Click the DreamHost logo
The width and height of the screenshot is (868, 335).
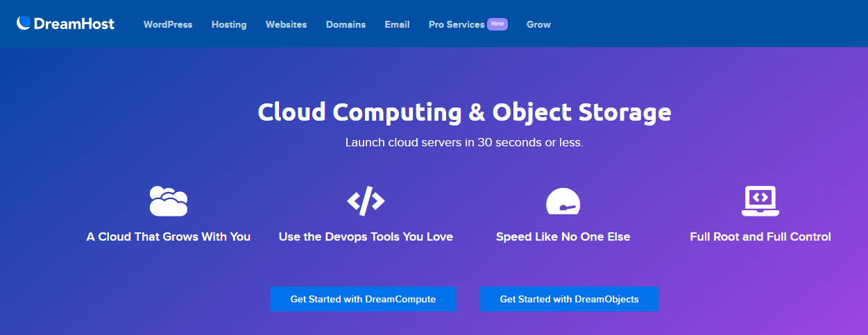[66, 24]
